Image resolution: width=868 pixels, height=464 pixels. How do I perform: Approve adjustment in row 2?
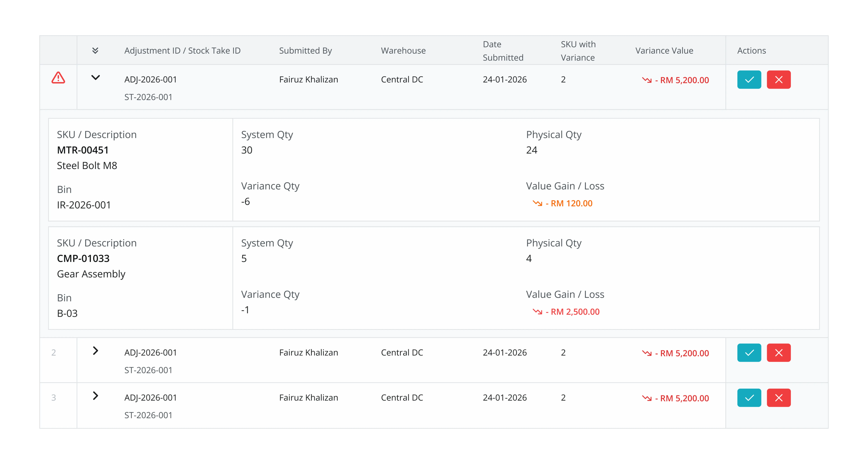tap(749, 353)
